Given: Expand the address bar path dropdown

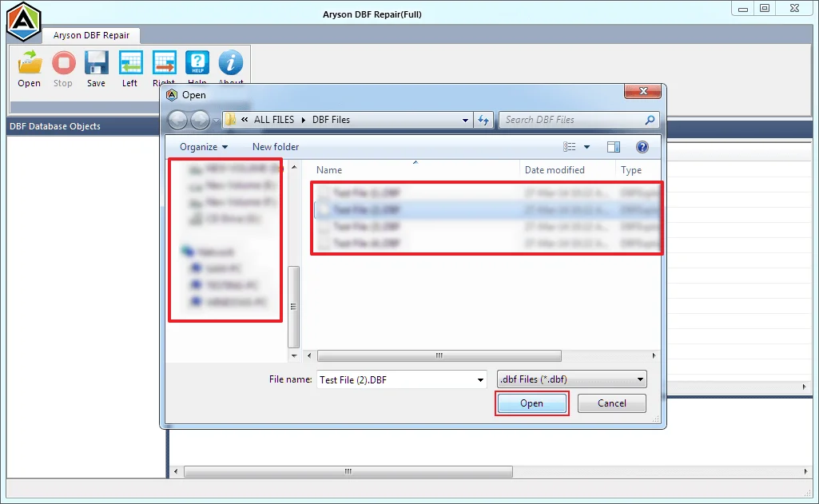Looking at the screenshot, I should [x=465, y=120].
